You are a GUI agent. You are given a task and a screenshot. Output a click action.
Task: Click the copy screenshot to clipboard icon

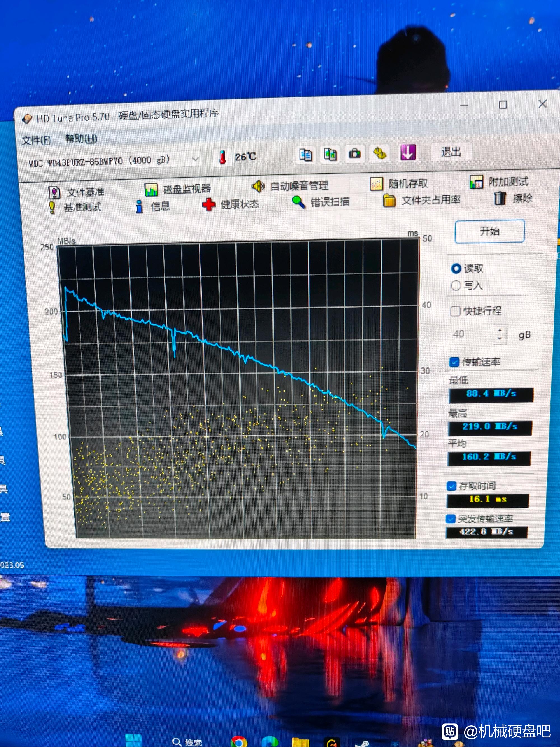[x=330, y=154]
